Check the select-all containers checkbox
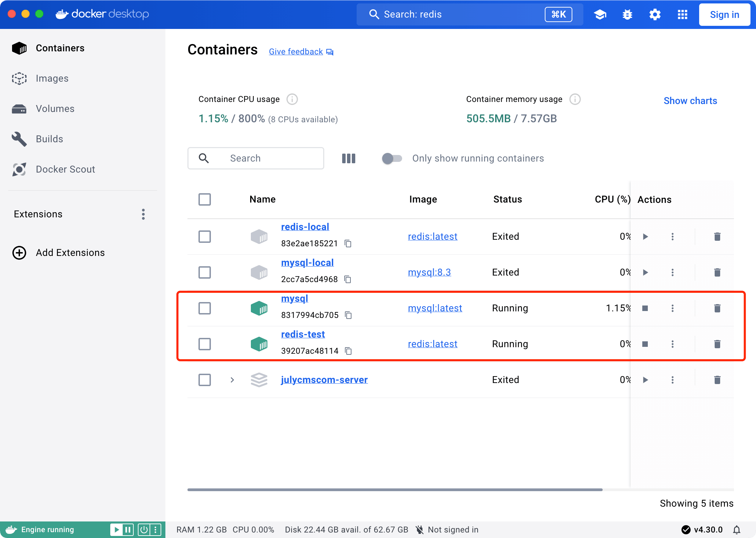The image size is (756, 538). [205, 199]
